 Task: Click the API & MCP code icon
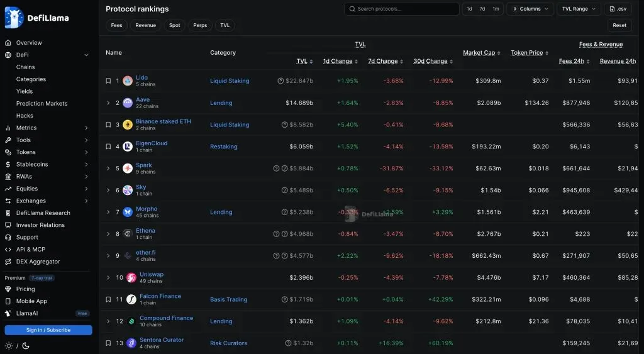click(x=8, y=249)
